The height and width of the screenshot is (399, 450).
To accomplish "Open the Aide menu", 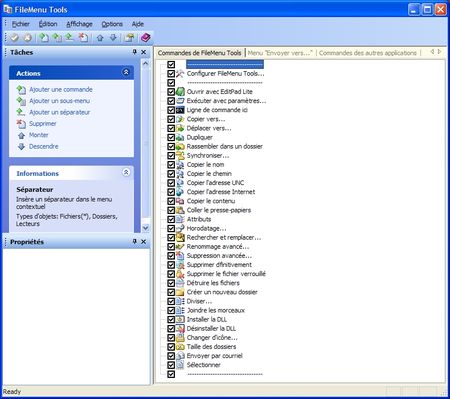I will coord(138,24).
